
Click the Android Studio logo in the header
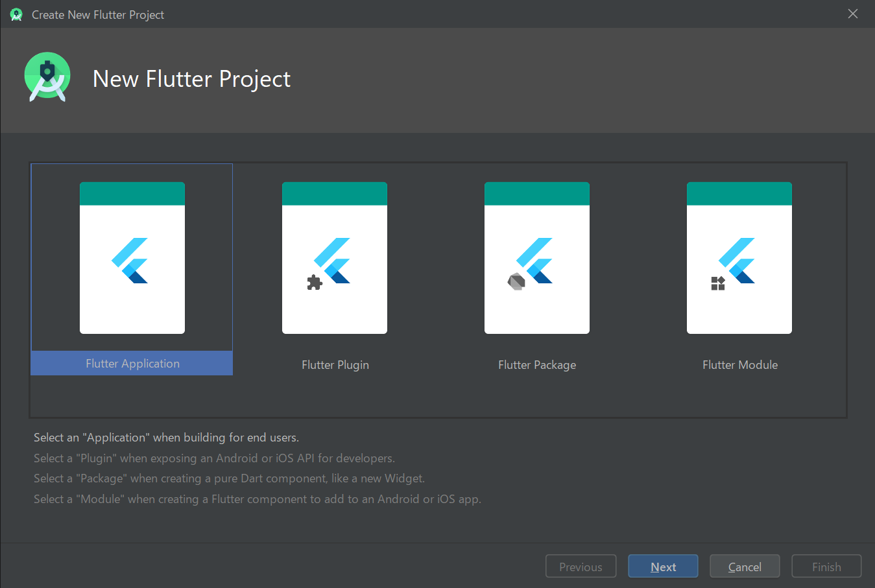[47, 76]
